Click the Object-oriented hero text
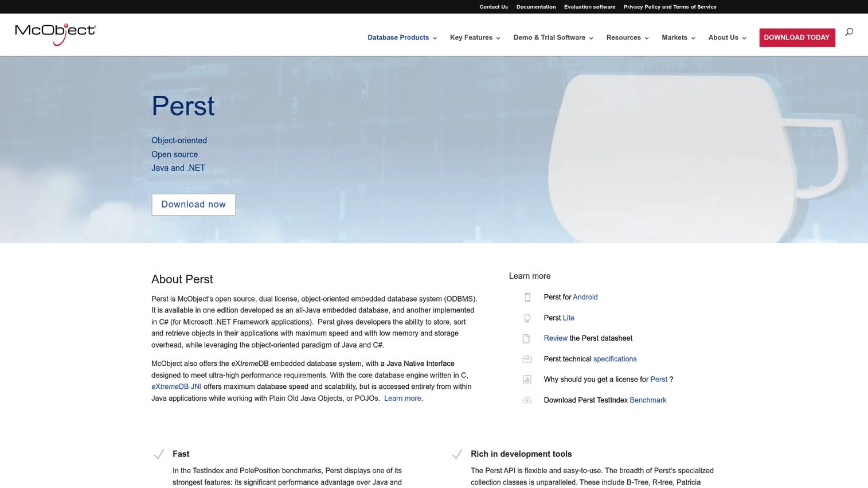The width and height of the screenshot is (868, 488). pos(179,140)
